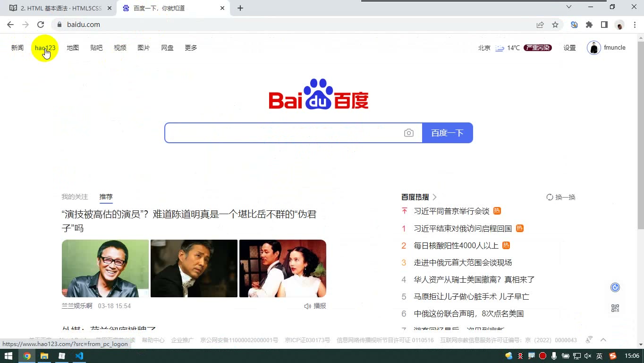Open the hao123 link

[45, 48]
